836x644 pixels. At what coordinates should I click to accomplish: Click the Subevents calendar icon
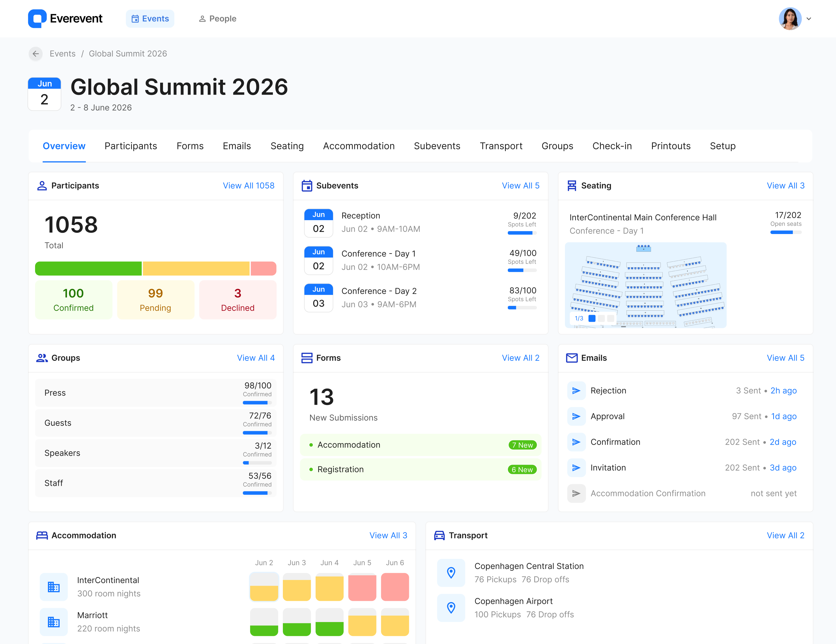[307, 185]
